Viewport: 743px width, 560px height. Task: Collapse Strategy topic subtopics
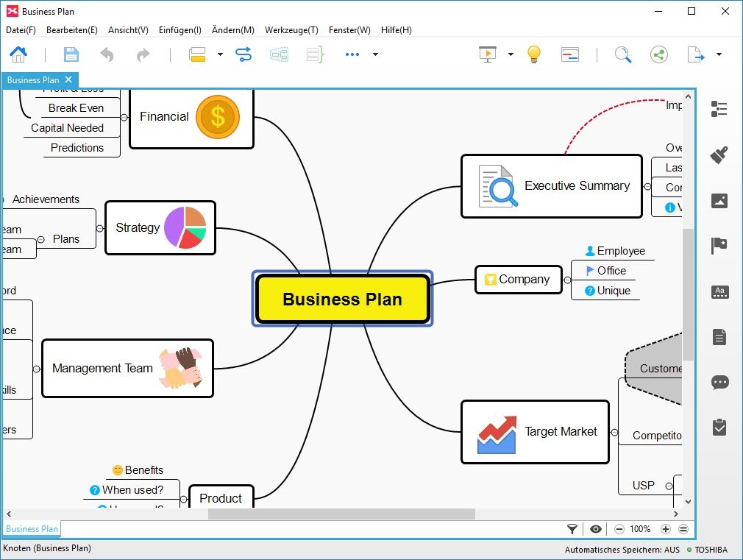point(99,229)
